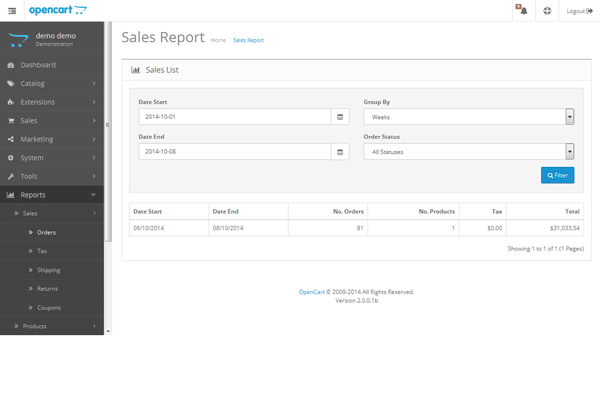Select Shipping report in sidebar
This screenshot has height=400, width=600.
click(48, 270)
